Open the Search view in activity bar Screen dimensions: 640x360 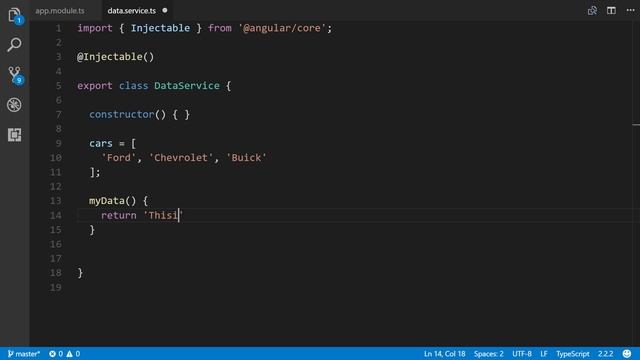click(x=14, y=45)
